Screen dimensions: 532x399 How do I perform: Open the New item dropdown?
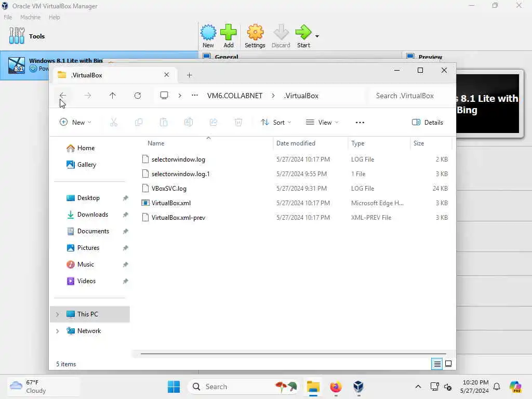point(75,123)
